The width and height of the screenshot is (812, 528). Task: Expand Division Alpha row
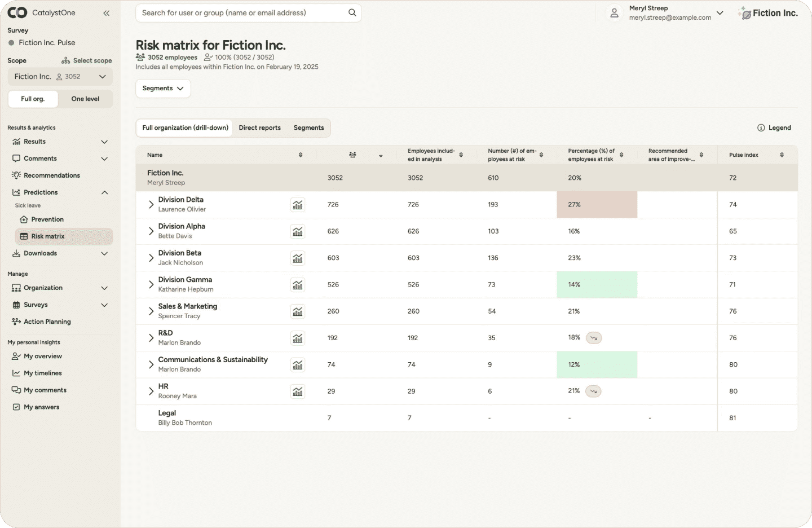151,231
